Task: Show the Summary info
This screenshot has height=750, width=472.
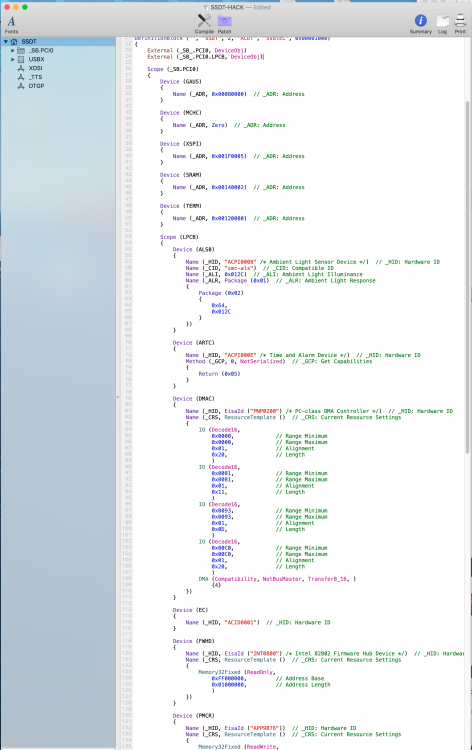Action: click(x=421, y=24)
